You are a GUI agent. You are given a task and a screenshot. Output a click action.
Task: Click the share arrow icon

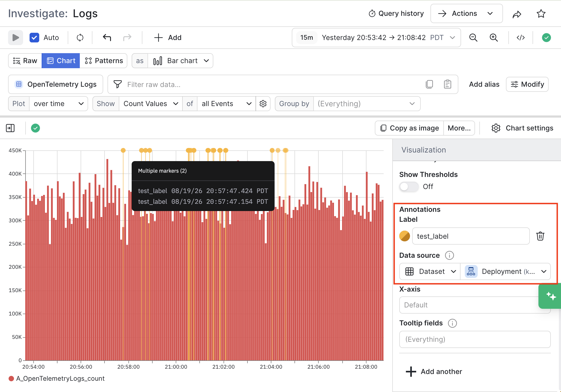[517, 14]
